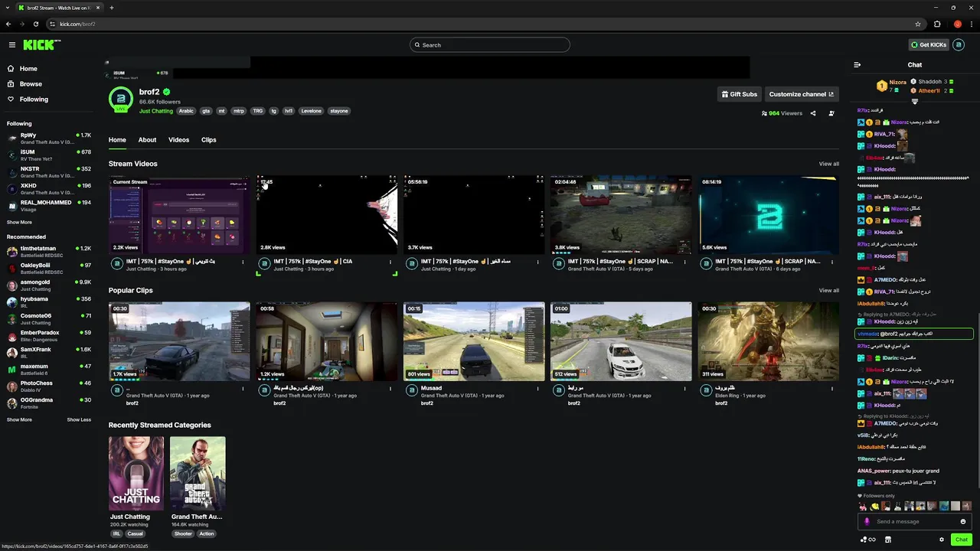The height and width of the screenshot is (551, 980).
Task: Click the verified badge next to brof2
Action: click(x=166, y=92)
